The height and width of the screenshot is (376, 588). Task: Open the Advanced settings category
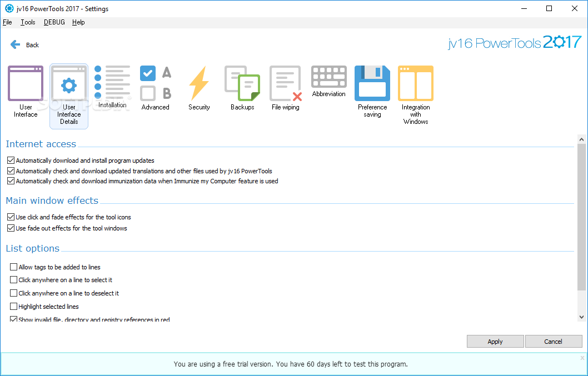tap(155, 88)
